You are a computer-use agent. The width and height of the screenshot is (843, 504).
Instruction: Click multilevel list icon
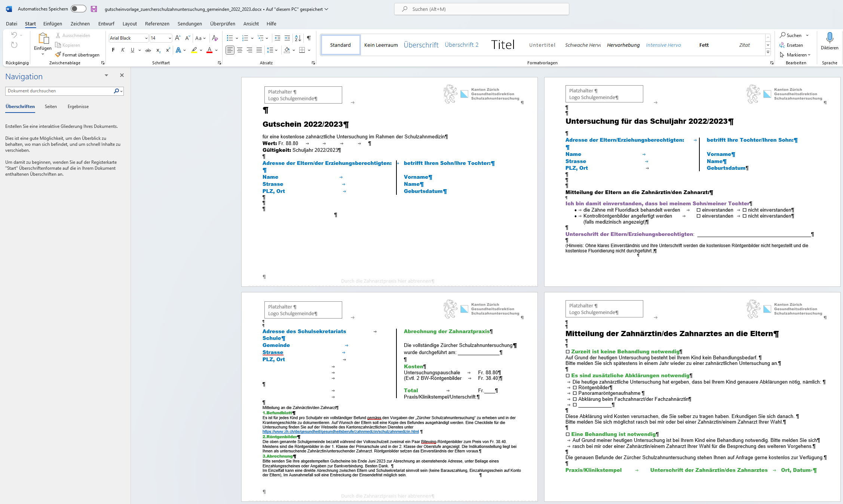coord(261,38)
